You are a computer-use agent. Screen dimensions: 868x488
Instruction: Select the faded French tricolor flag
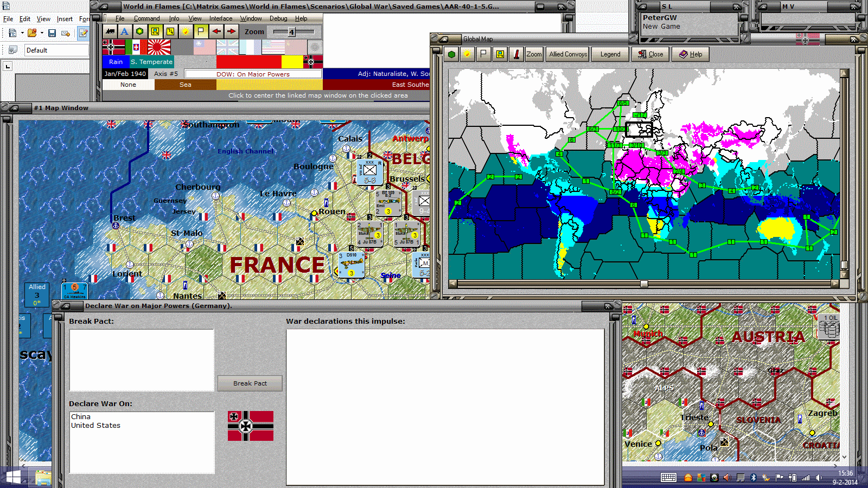coord(250,47)
